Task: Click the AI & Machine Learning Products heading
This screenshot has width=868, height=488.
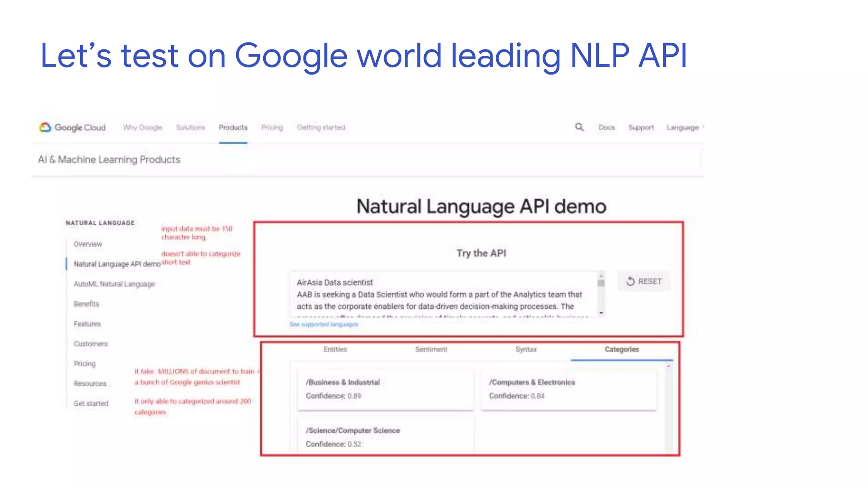Action: (109, 160)
